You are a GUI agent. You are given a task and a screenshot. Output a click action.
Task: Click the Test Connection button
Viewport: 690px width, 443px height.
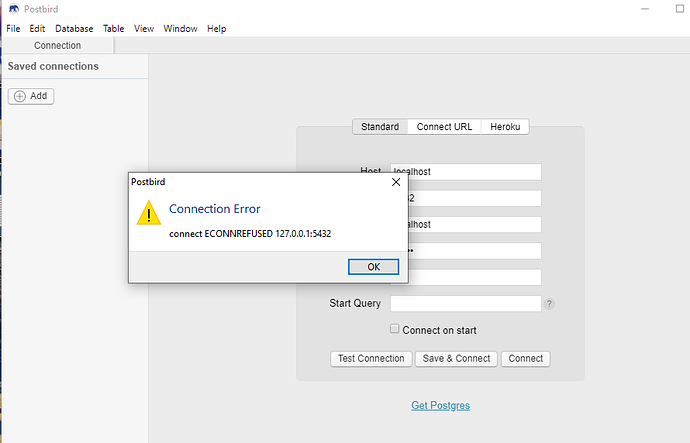click(371, 359)
